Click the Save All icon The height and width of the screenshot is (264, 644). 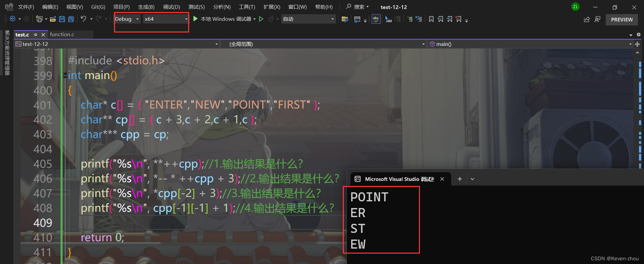[x=71, y=19]
